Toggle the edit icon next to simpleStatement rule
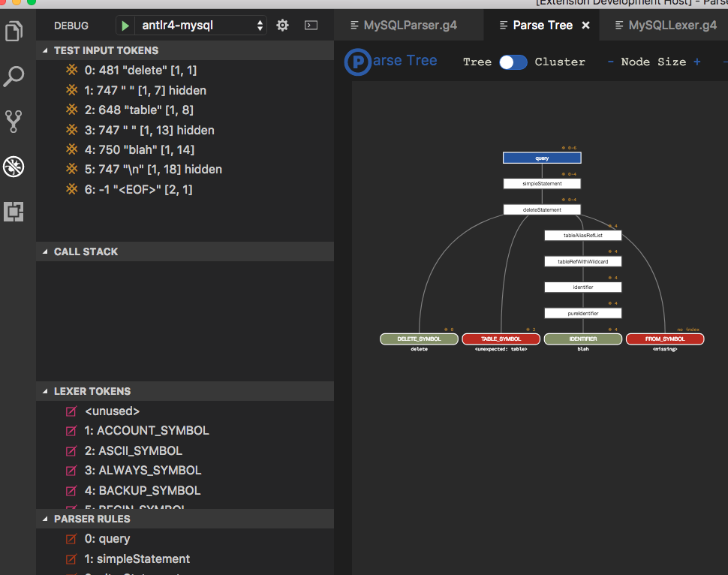The width and height of the screenshot is (728, 575). coord(71,559)
